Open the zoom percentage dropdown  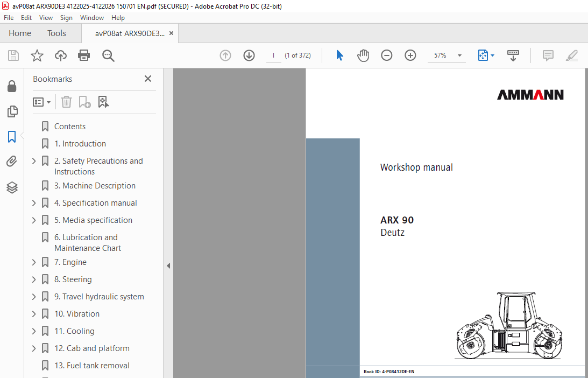pyautogui.click(x=459, y=55)
